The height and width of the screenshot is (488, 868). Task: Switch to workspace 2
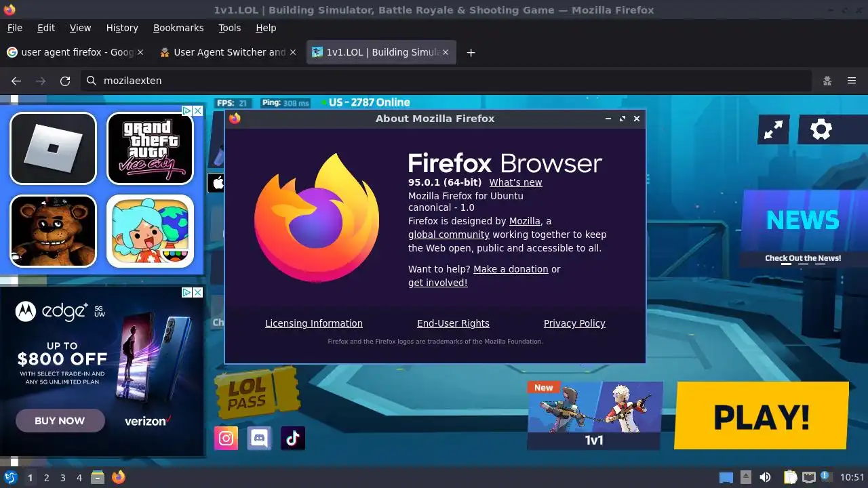coord(46,478)
